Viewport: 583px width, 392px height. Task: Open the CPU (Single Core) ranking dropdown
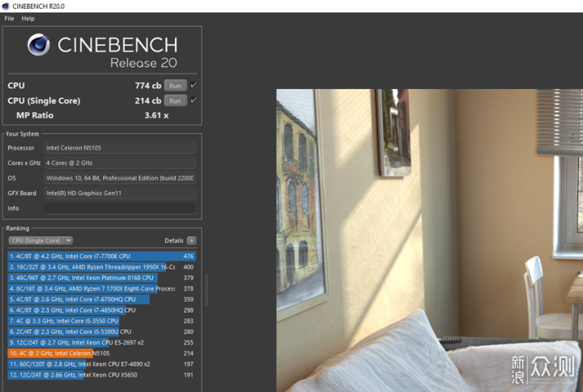coord(40,241)
